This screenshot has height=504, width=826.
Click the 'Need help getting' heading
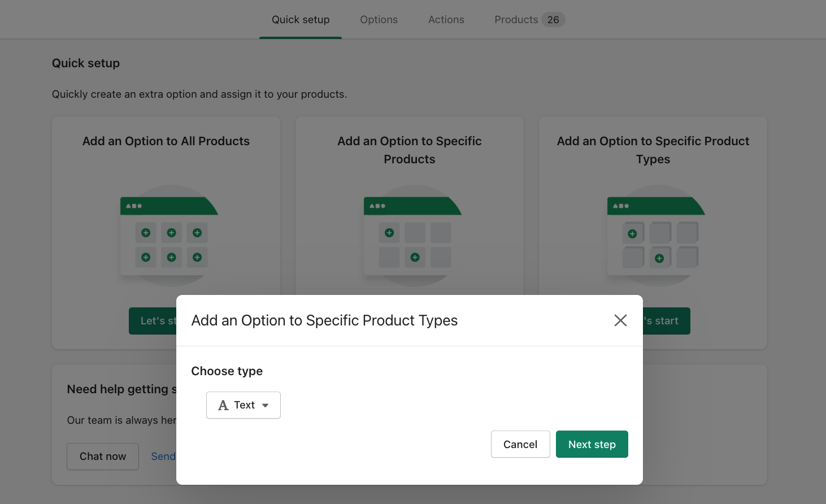[121, 389]
